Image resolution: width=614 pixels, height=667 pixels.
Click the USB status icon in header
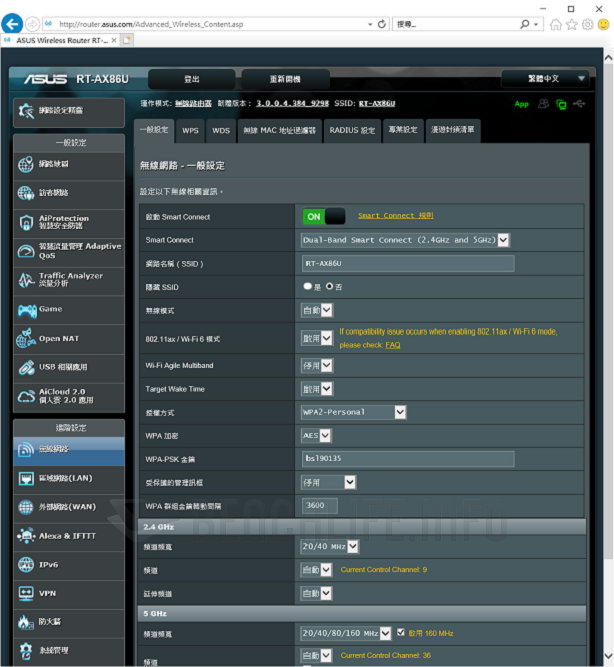(x=579, y=103)
